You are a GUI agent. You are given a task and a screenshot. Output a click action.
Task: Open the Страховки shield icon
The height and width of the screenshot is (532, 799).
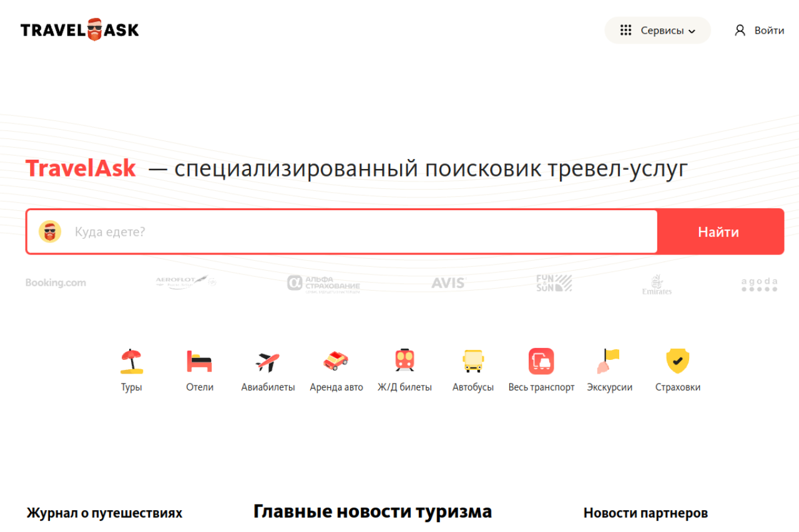pos(677,362)
